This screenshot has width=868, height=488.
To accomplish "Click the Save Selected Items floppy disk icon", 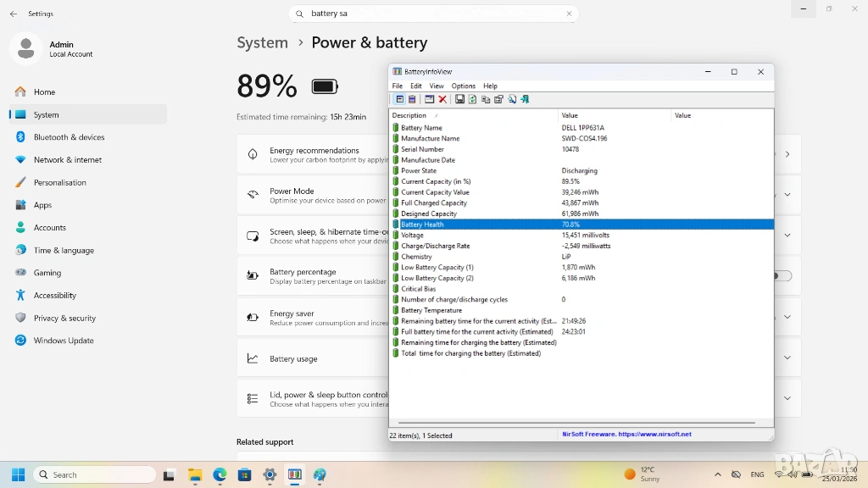I will pos(459,99).
